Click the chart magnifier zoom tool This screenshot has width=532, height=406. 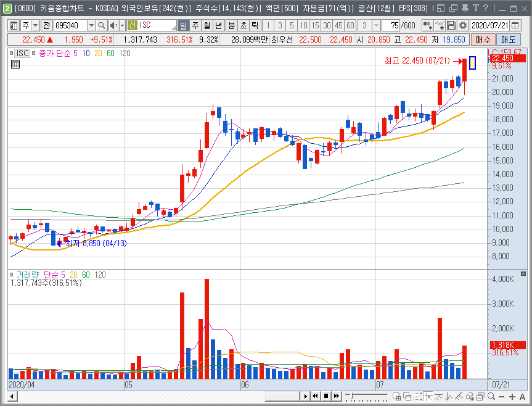pyautogui.click(x=491, y=396)
